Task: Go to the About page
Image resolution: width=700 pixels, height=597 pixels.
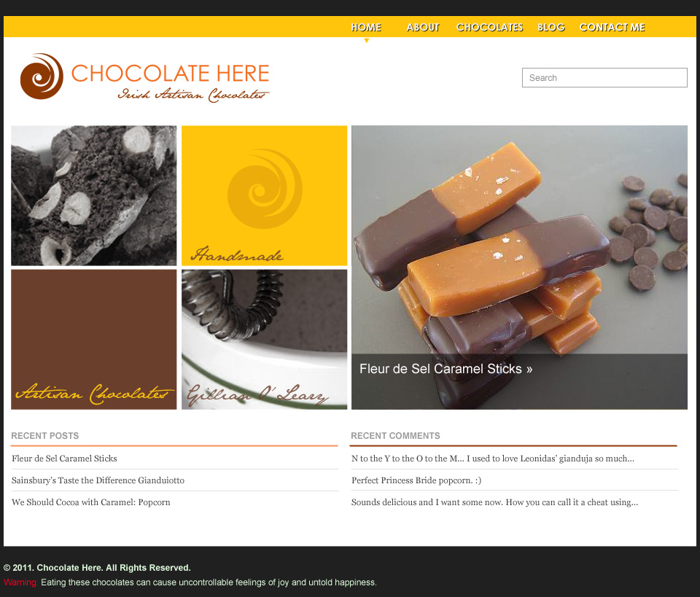Action: 423,27
